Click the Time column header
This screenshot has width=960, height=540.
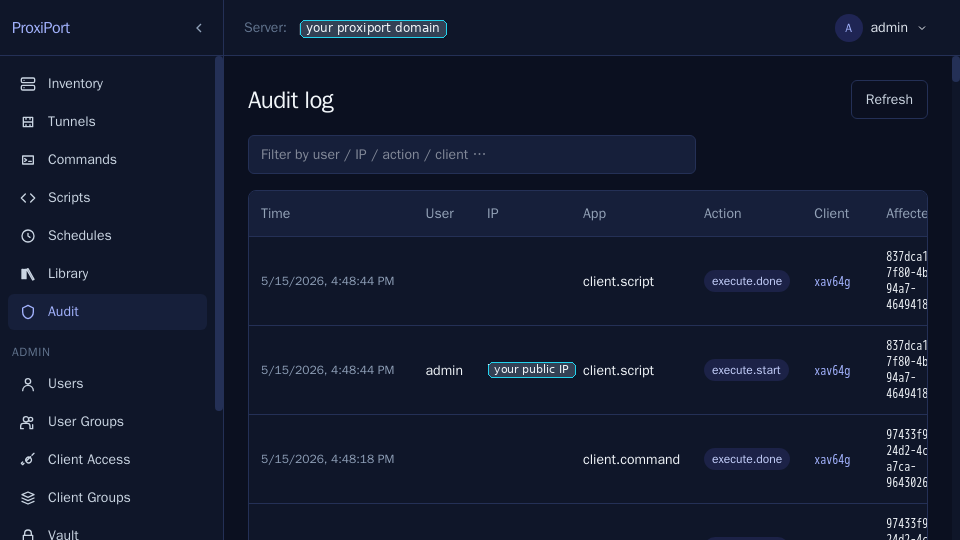[x=276, y=214]
